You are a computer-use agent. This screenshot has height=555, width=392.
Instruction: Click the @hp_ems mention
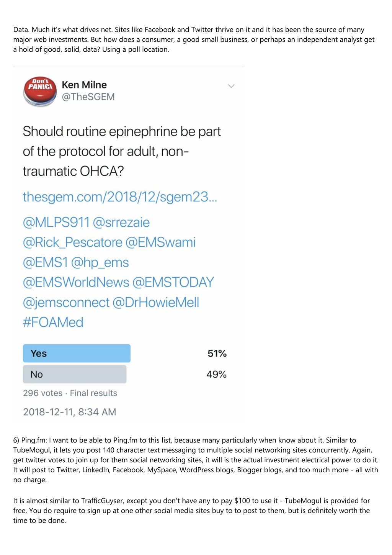pyautogui.click(x=100, y=263)
